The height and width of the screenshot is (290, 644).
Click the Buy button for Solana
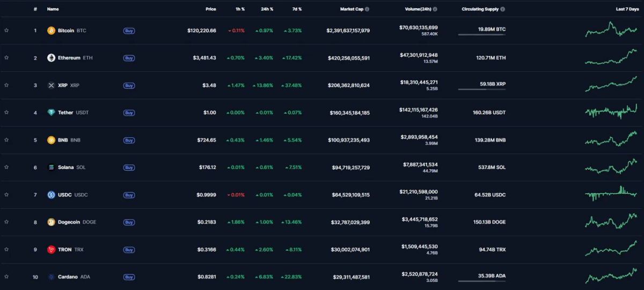click(129, 168)
